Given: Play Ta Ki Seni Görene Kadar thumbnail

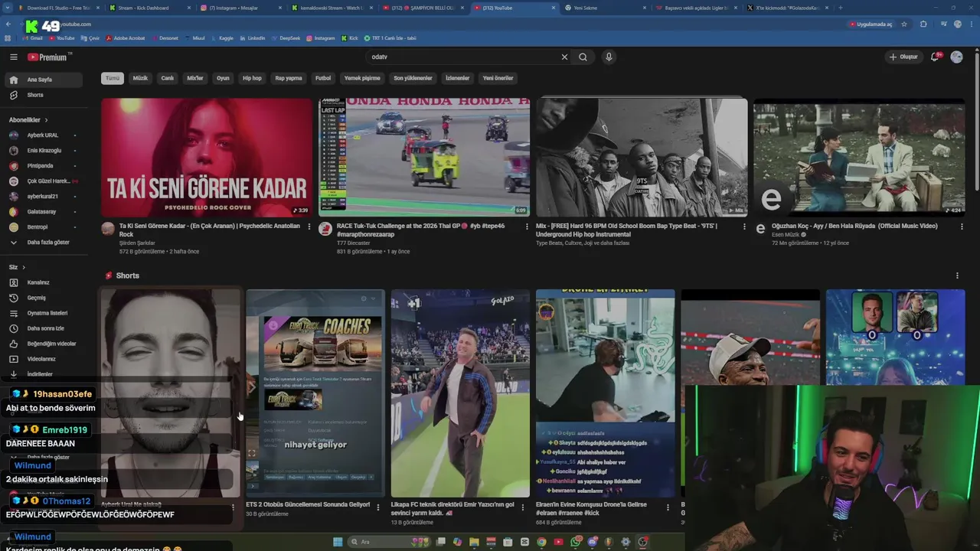Looking at the screenshot, I should click(x=207, y=158).
